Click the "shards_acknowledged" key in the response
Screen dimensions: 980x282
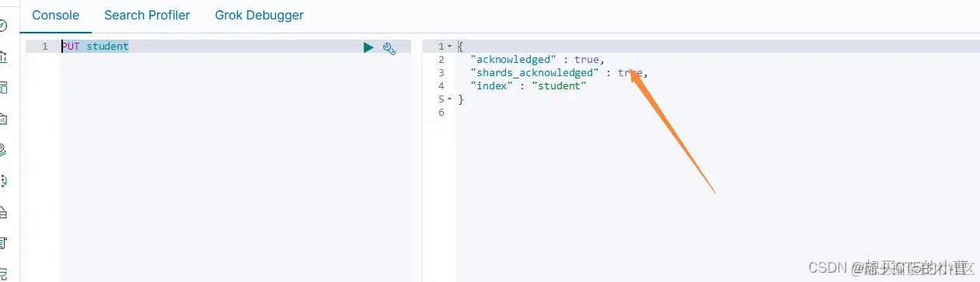(x=535, y=73)
